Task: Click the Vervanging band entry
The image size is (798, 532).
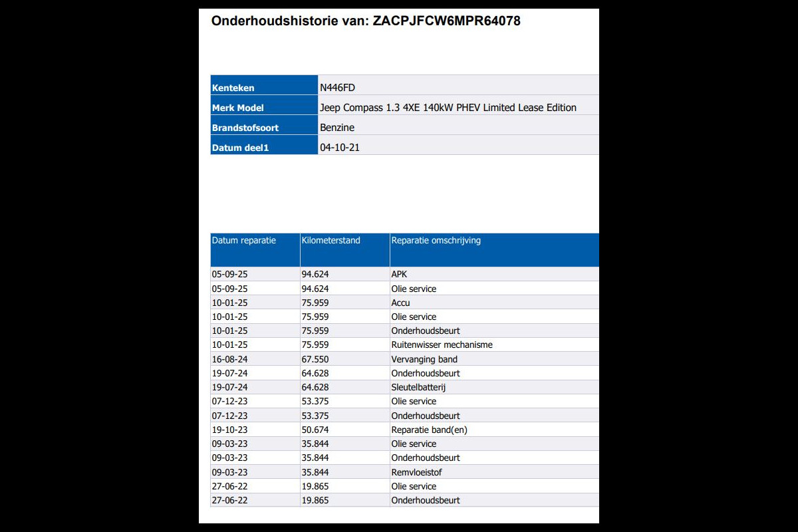Action: 424,359
